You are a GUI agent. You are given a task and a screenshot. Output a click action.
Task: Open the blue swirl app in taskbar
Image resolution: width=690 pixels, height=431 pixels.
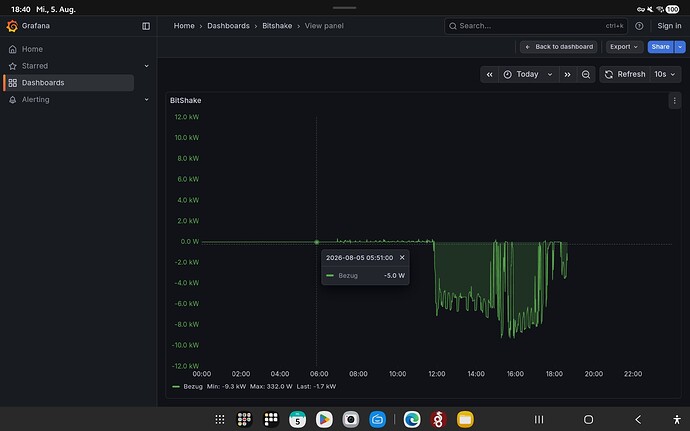click(377, 419)
